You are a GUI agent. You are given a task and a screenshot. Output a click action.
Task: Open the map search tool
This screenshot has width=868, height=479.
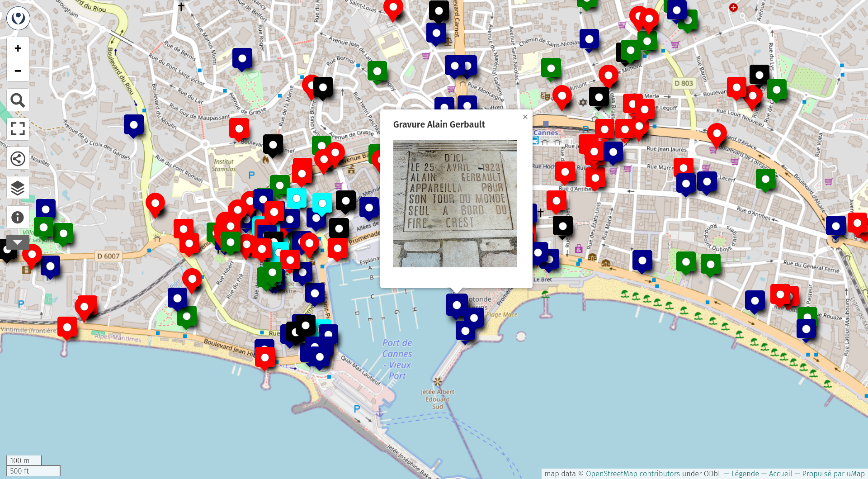(18, 100)
